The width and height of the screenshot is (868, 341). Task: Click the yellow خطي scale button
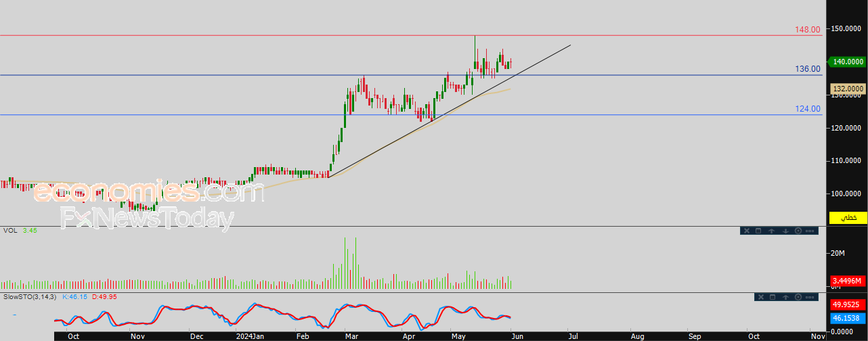[848, 218]
